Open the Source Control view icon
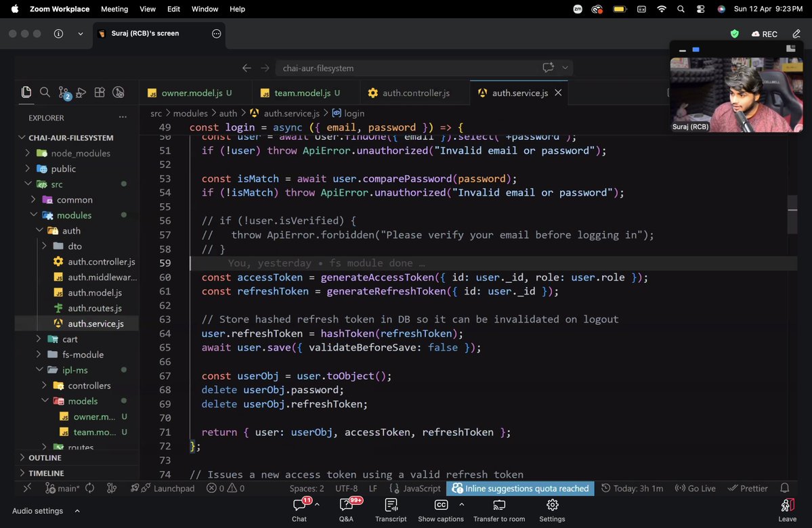Viewport: 812px width, 528px height. pos(64,93)
